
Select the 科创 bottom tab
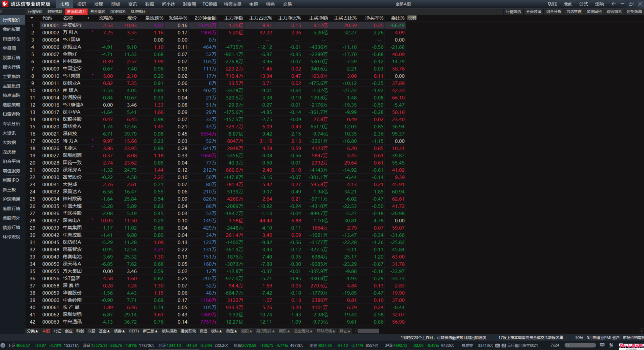coord(80,331)
